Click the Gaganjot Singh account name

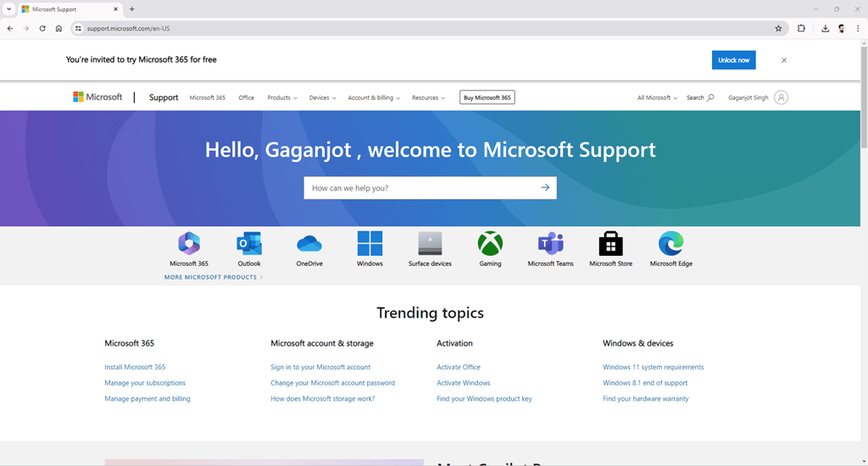[x=748, y=97]
